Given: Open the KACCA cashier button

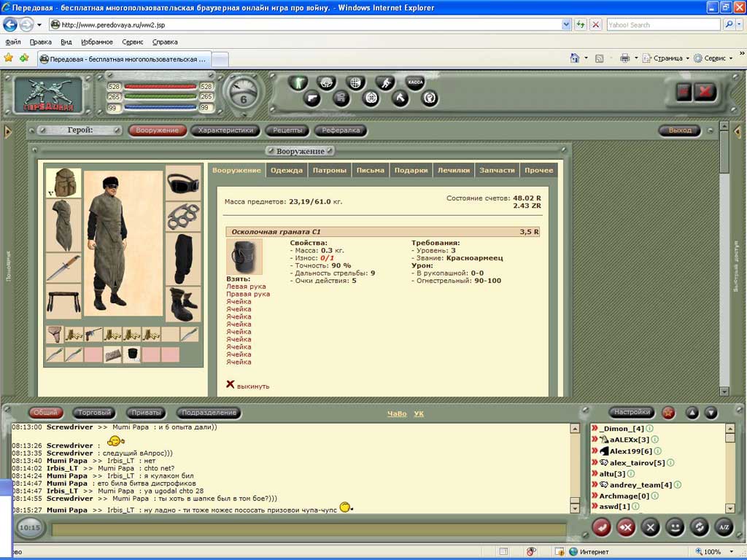Looking at the screenshot, I should click(415, 82).
